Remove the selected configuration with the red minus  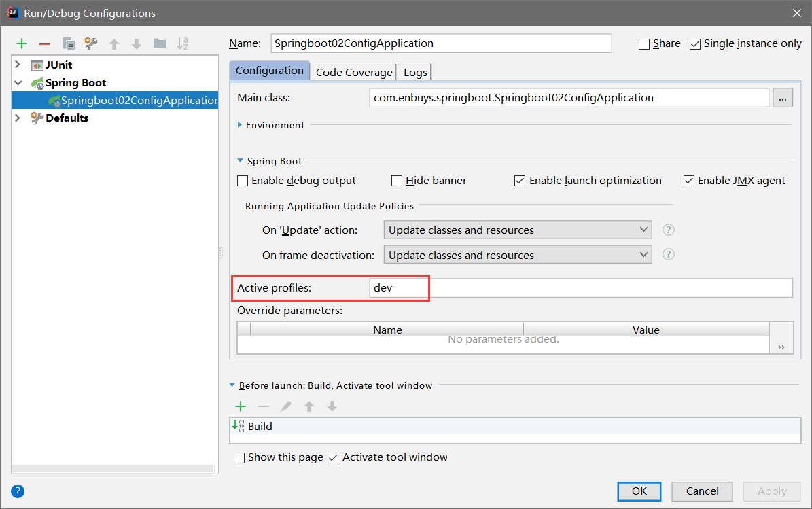click(x=45, y=43)
